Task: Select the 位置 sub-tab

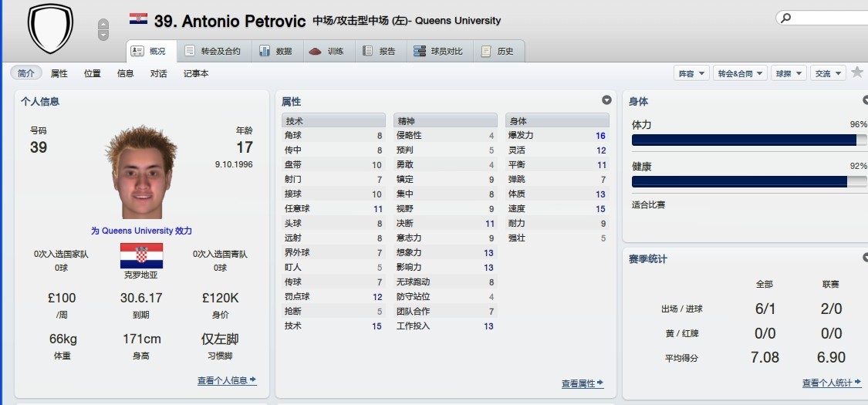Action: [92, 73]
